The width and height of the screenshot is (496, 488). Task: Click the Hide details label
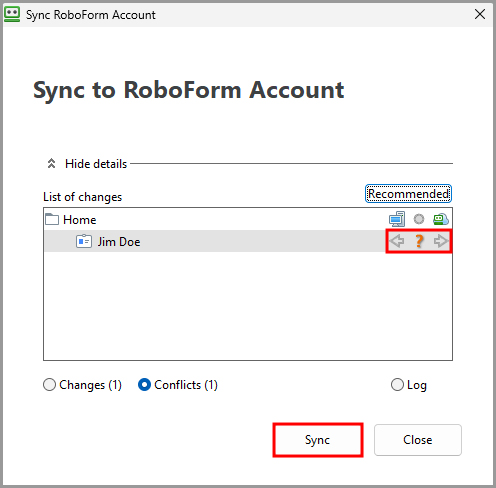click(x=96, y=164)
